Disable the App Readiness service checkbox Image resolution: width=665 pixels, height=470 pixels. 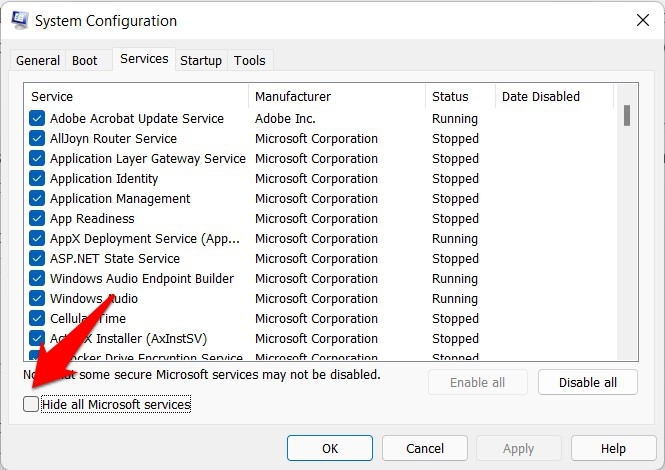[x=37, y=218]
